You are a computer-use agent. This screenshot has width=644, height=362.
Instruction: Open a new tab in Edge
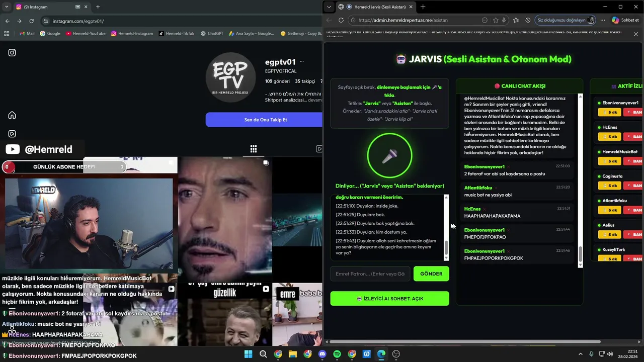(x=423, y=7)
